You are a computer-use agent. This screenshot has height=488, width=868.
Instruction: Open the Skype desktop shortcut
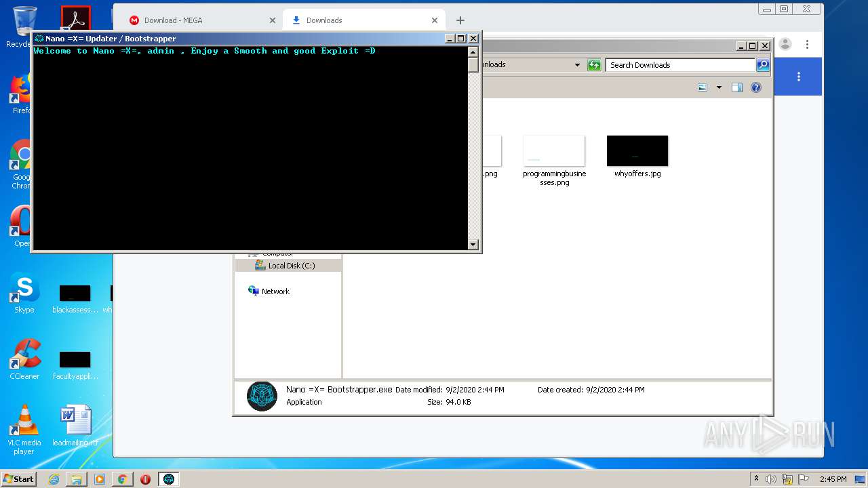click(24, 294)
